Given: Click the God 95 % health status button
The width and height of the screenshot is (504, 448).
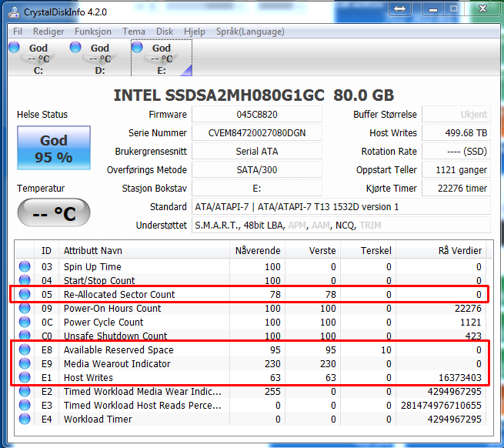Looking at the screenshot, I should [x=54, y=148].
